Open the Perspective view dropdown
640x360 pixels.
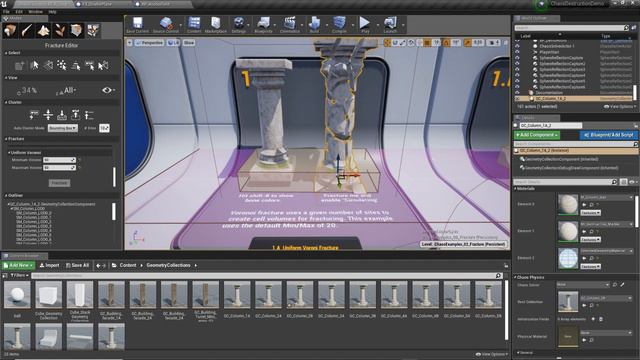click(149, 42)
